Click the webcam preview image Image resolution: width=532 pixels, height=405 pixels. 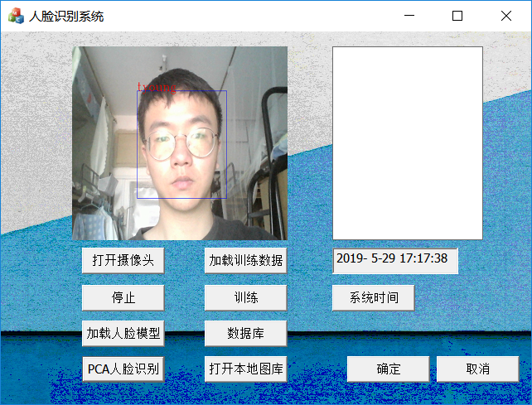click(180, 143)
